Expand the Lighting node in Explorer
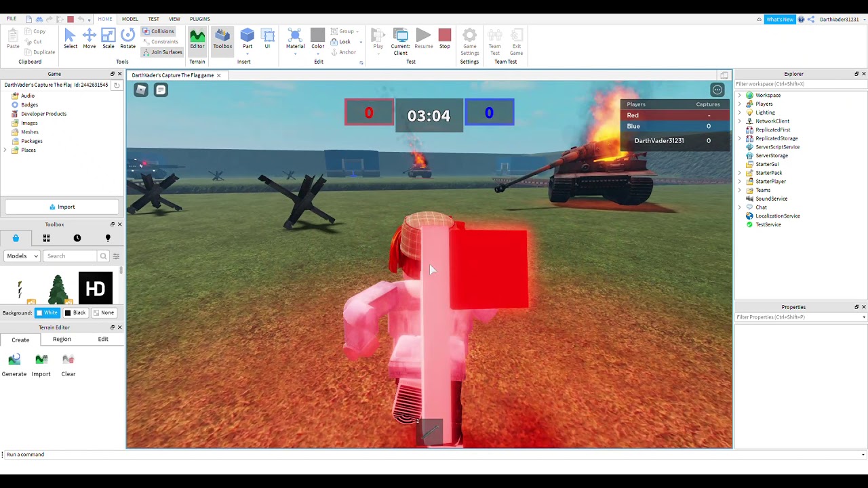Image resolution: width=868 pixels, height=488 pixels. 740,113
